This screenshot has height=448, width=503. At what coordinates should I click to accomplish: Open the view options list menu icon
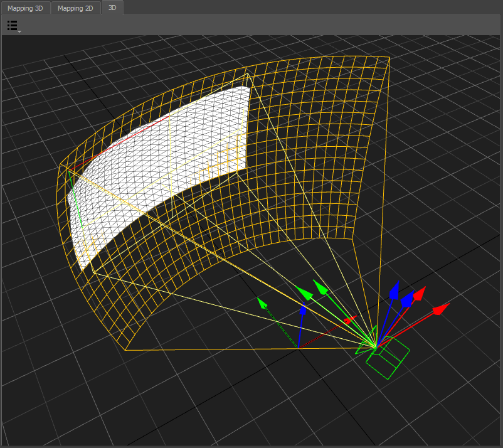(x=13, y=26)
